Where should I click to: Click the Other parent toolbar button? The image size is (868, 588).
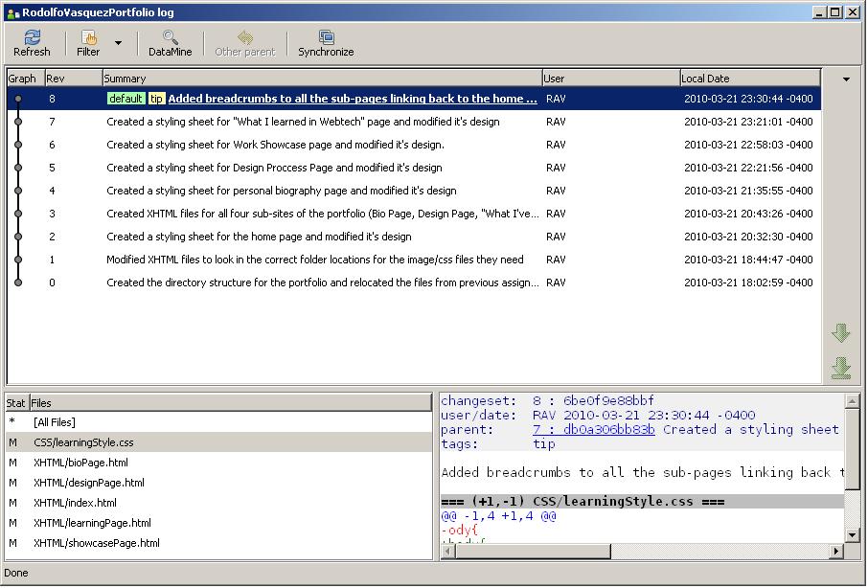244,43
